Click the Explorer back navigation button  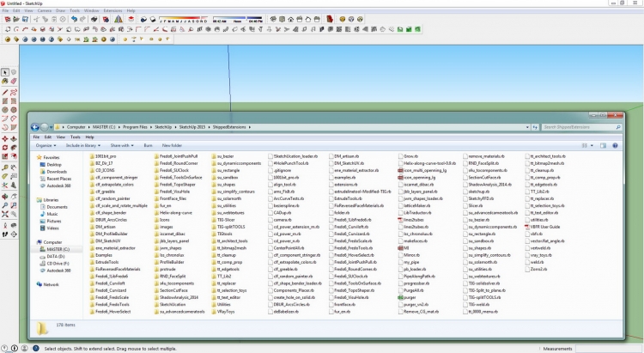tap(35, 126)
